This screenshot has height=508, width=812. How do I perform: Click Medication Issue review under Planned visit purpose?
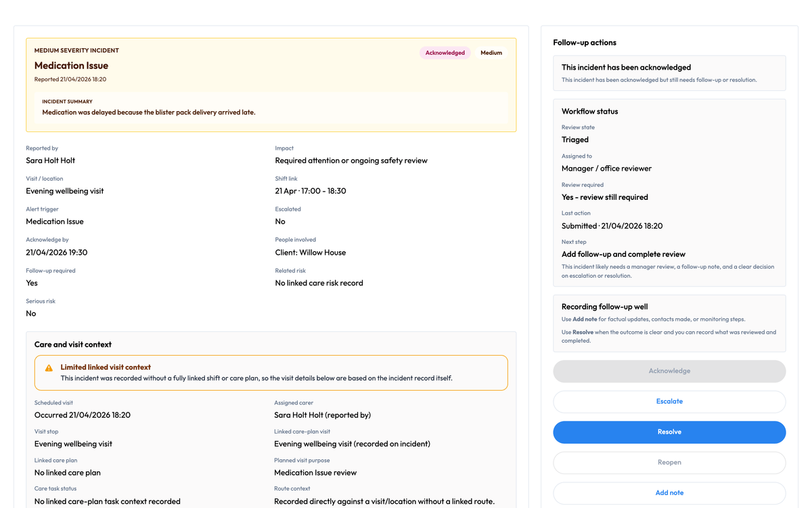315,473
